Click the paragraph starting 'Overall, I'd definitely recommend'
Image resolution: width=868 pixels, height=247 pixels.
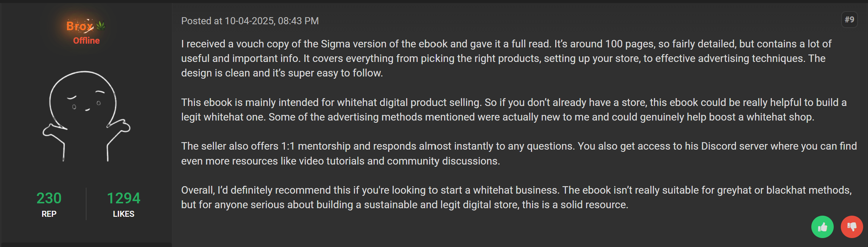click(x=516, y=197)
